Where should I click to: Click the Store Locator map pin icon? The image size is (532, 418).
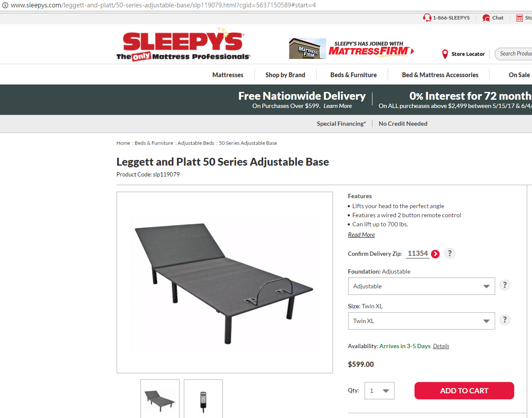click(445, 54)
